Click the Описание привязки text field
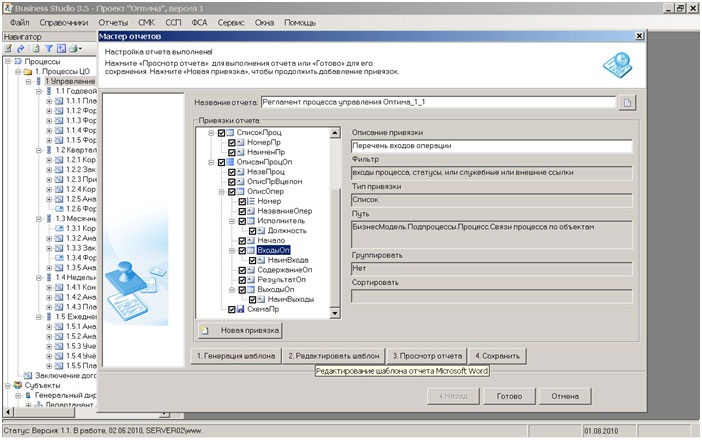 (493, 146)
